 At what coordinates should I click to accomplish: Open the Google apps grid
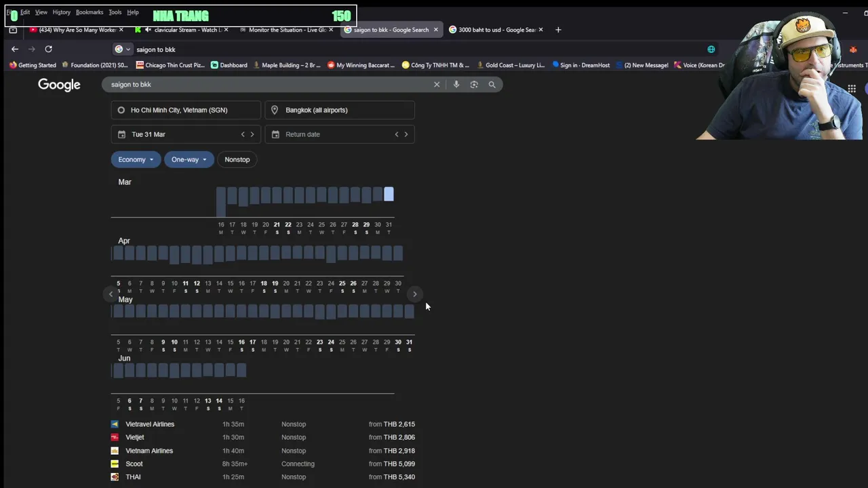(852, 88)
